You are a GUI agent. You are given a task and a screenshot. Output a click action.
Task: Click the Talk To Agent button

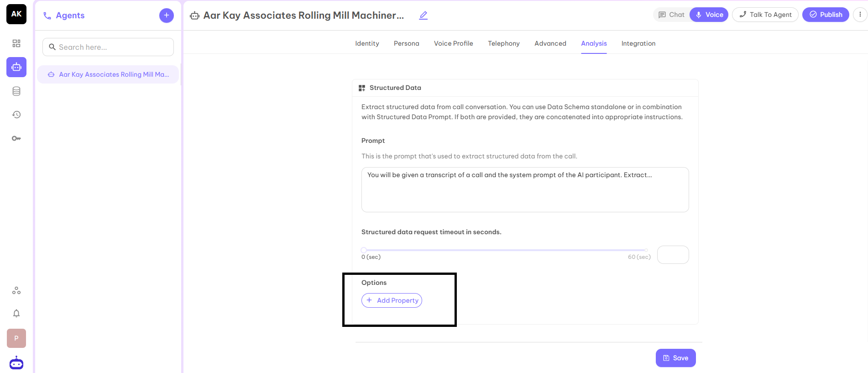tap(765, 15)
